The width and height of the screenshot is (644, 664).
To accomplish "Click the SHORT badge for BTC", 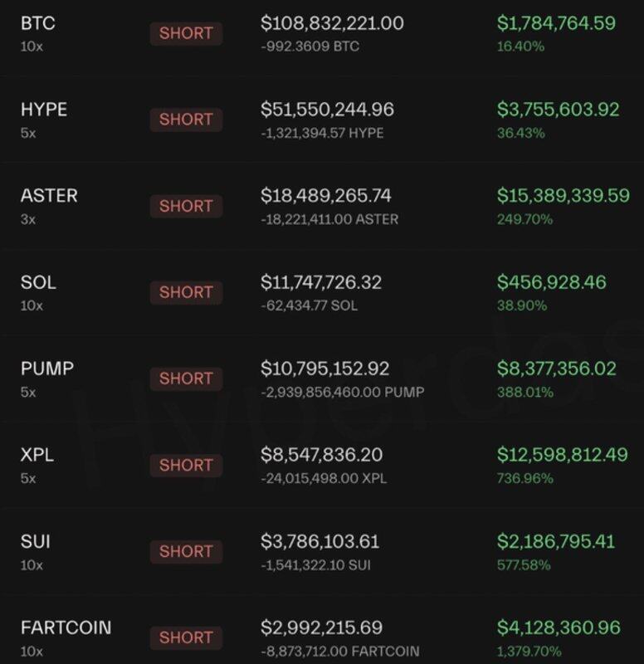I will point(186,33).
